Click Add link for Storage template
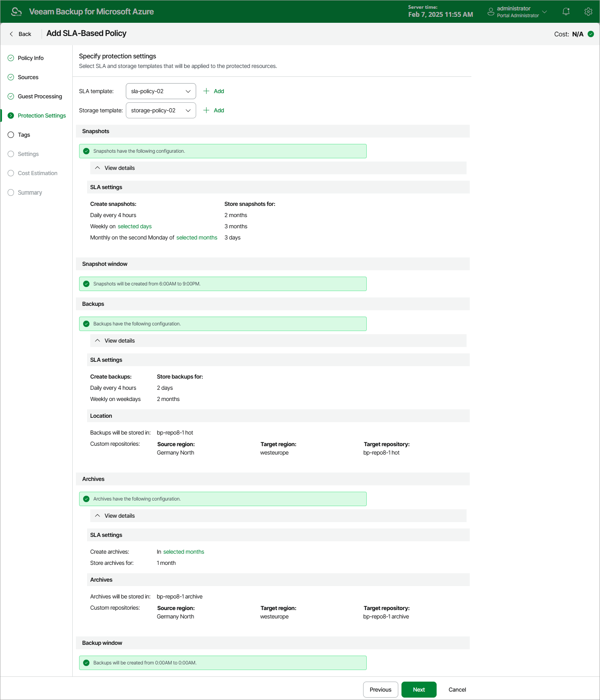The width and height of the screenshot is (600, 700). [x=219, y=110]
